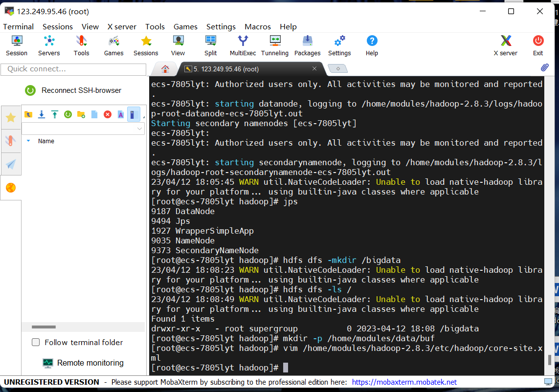Delete selected files with red X icon
559x392 pixels.
tap(107, 114)
